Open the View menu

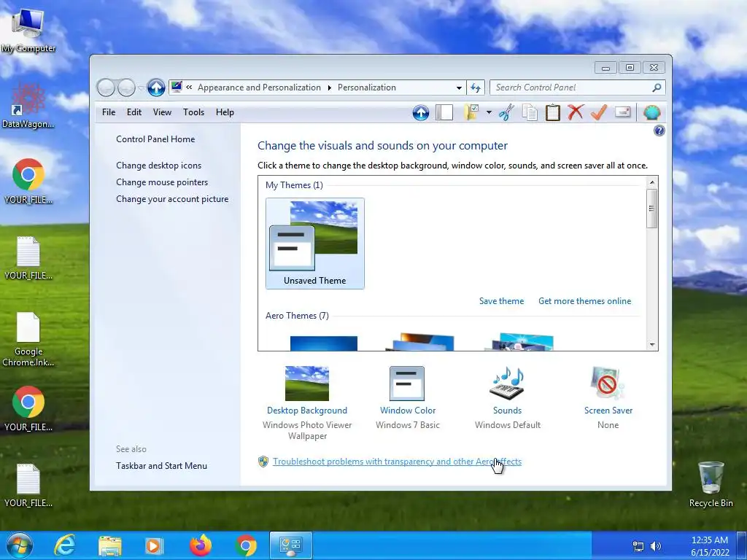click(162, 112)
